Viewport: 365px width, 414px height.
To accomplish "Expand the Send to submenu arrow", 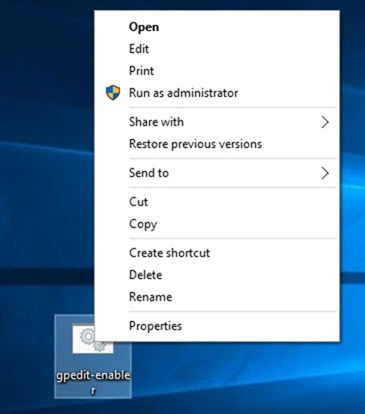I will point(325,173).
